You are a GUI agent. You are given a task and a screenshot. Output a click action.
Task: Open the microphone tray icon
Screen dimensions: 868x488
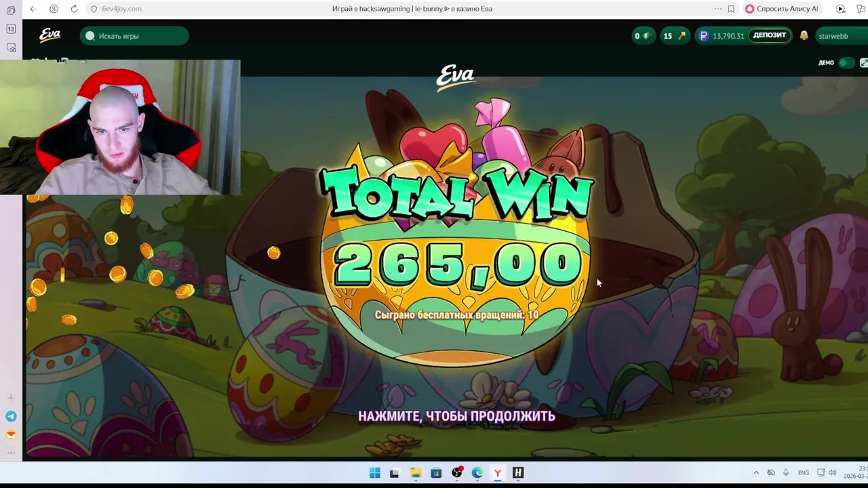(x=786, y=472)
